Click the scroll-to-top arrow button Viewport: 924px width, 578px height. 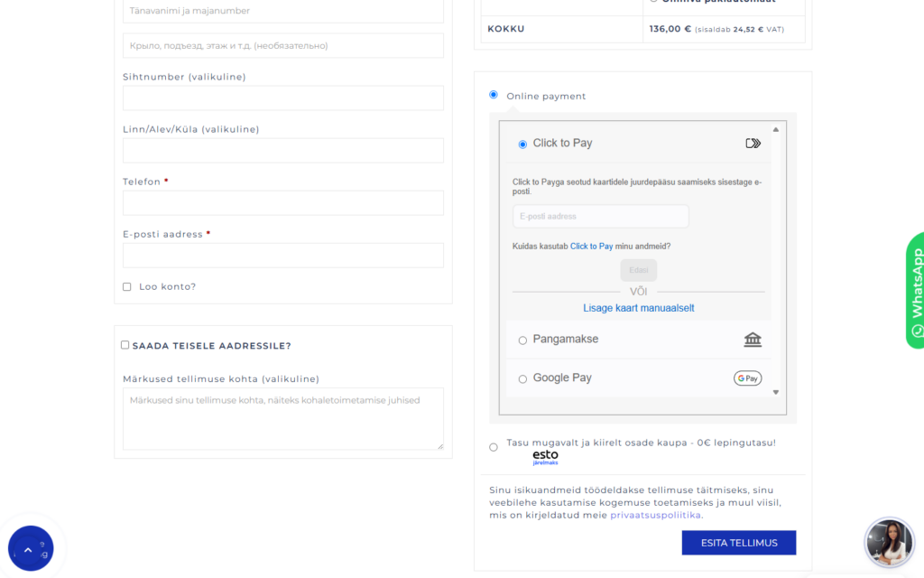point(29,548)
